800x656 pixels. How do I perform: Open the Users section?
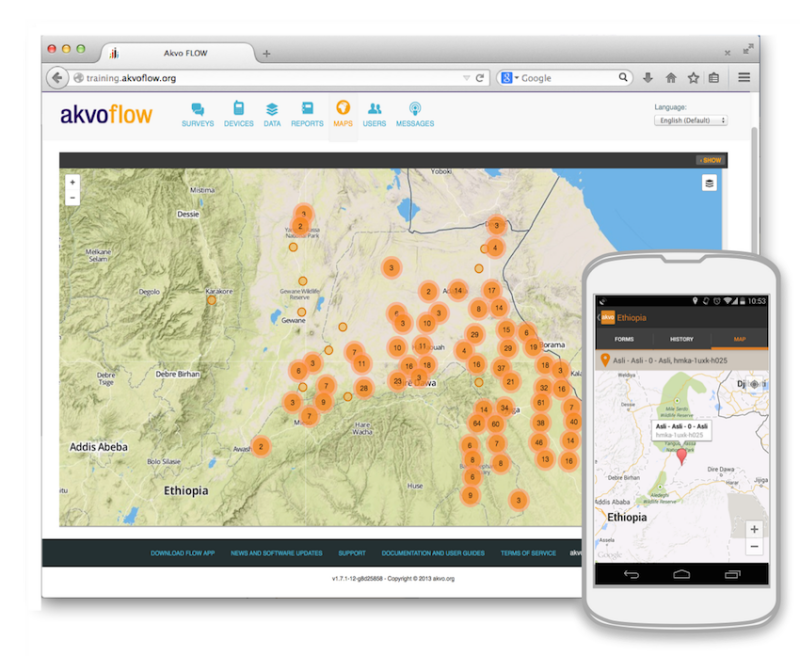point(374,114)
